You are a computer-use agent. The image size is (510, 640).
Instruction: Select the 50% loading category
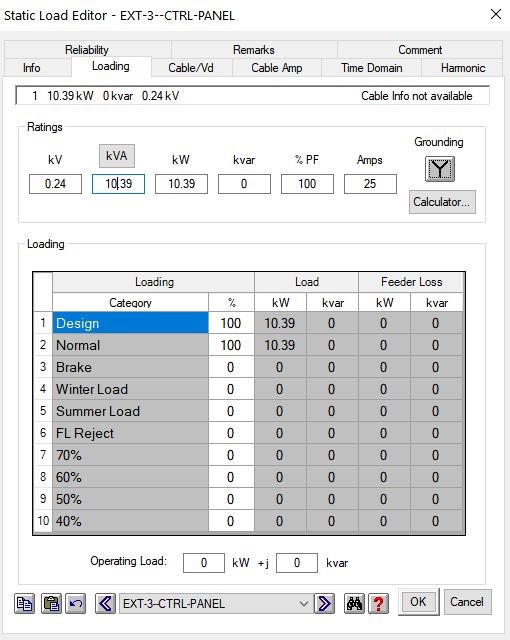pyautogui.click(x=130, y=499)
